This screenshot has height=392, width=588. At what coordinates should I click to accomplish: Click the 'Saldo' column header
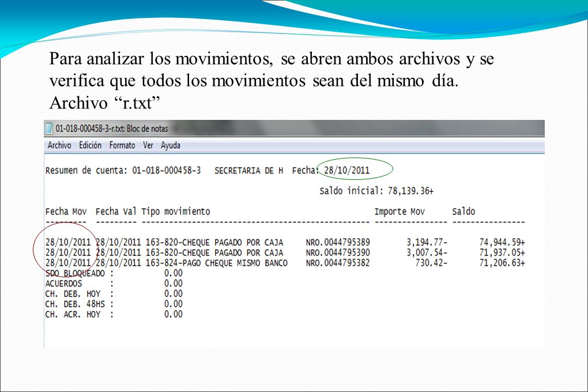(x=463, y=212)
